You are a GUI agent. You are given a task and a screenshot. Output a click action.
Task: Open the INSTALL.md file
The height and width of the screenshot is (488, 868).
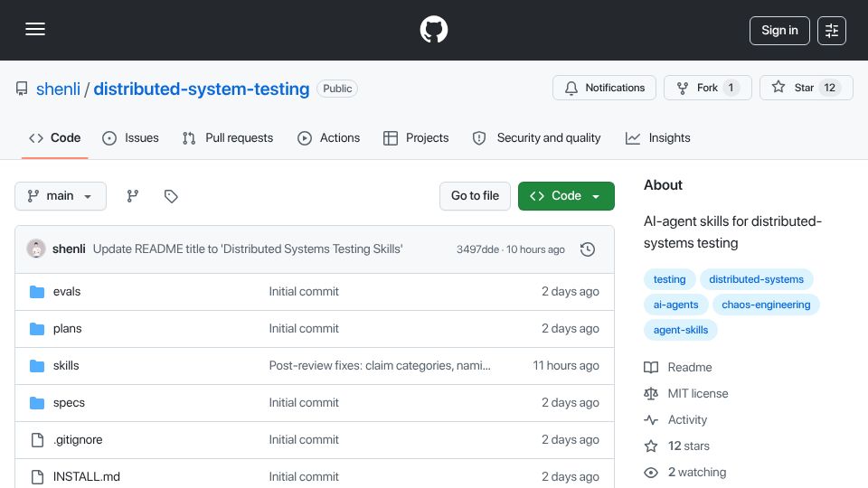[87, 477]
